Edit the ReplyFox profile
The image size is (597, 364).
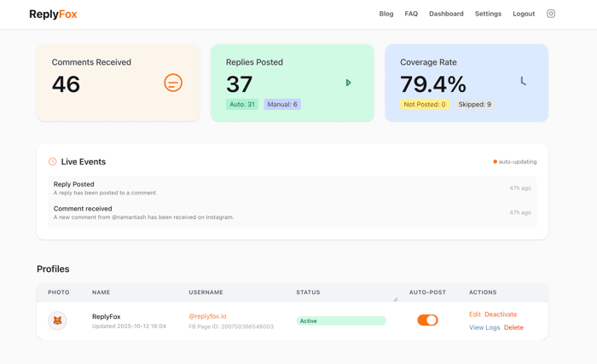coord(475,314)
